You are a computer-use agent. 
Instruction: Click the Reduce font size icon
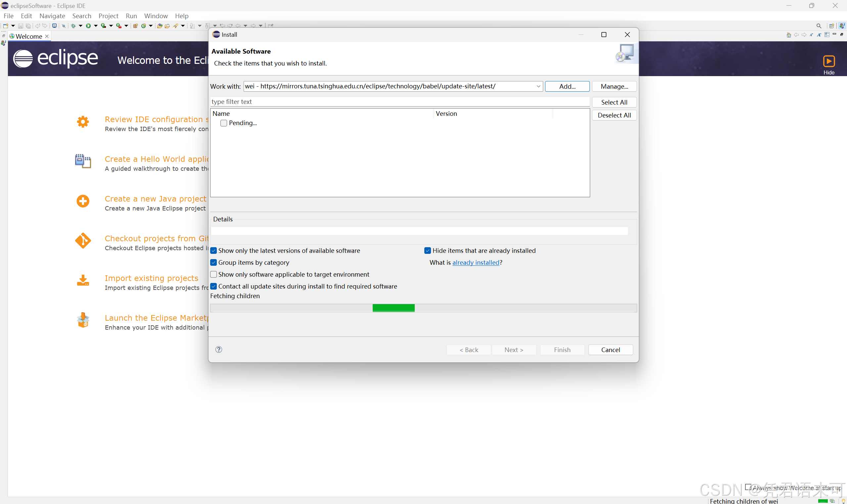[811, 35]
